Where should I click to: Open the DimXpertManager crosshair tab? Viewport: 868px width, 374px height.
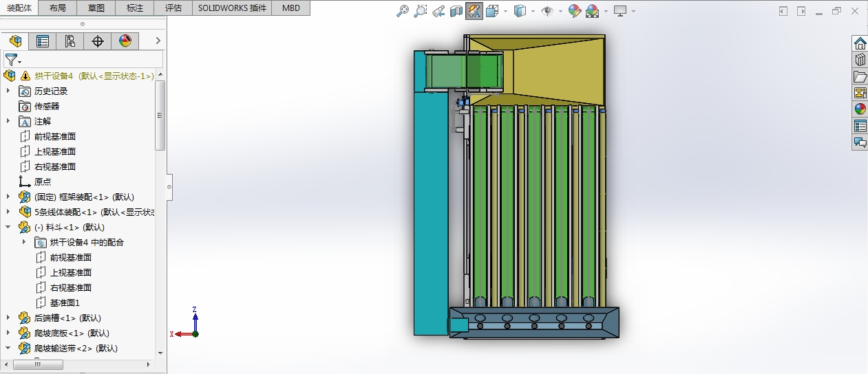98,41
